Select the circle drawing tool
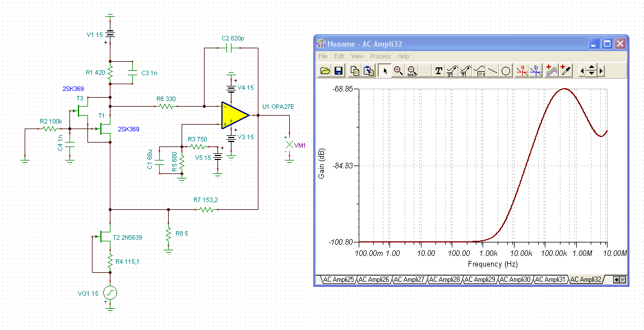Screen dimensions: 644x330 pyautogui.click(x=506, y=71)
